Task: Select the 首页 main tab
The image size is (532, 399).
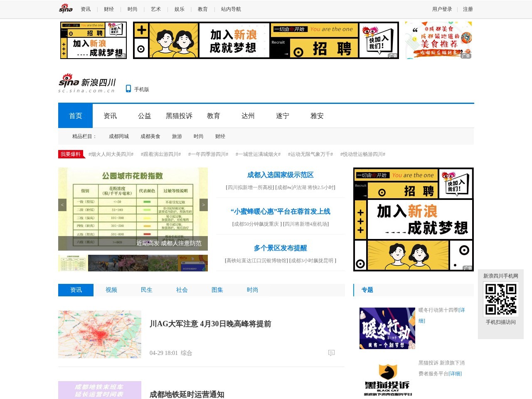Action: coord(75,116)
